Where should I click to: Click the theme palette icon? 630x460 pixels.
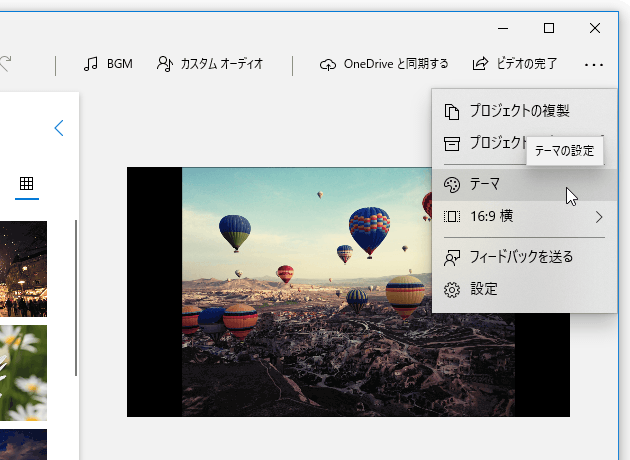(452, 185)
